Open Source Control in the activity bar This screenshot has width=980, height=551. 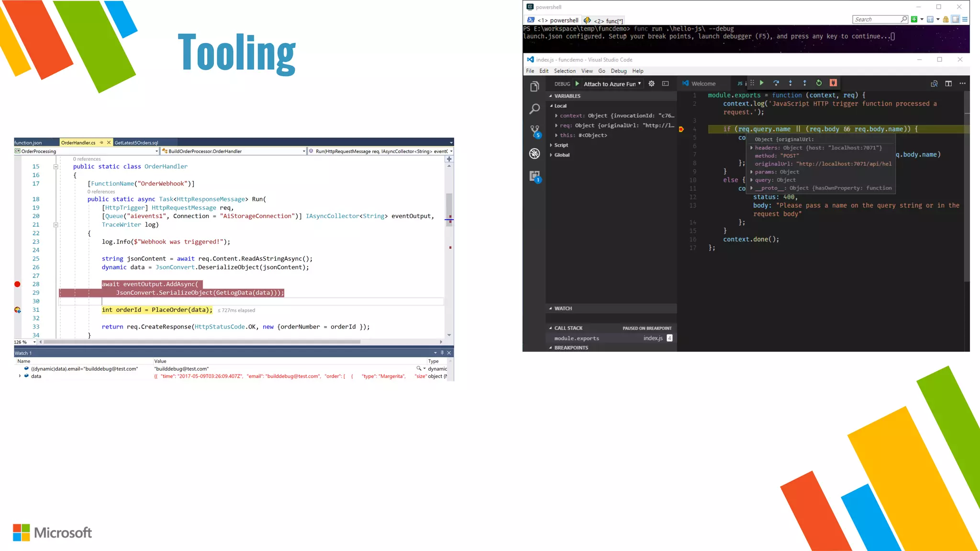(535, 131)
